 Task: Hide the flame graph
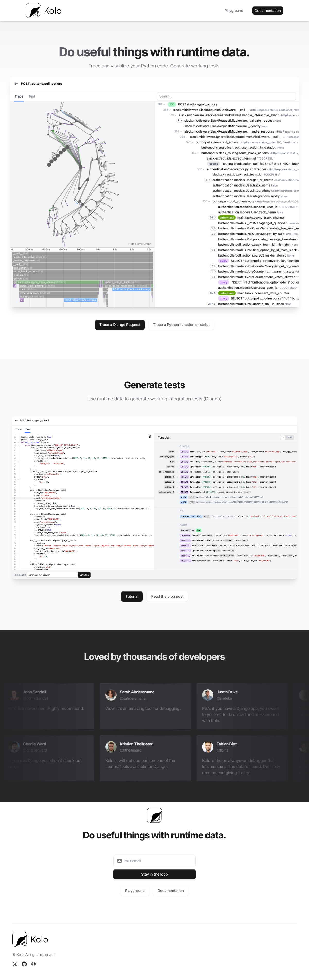coord(140,244)
